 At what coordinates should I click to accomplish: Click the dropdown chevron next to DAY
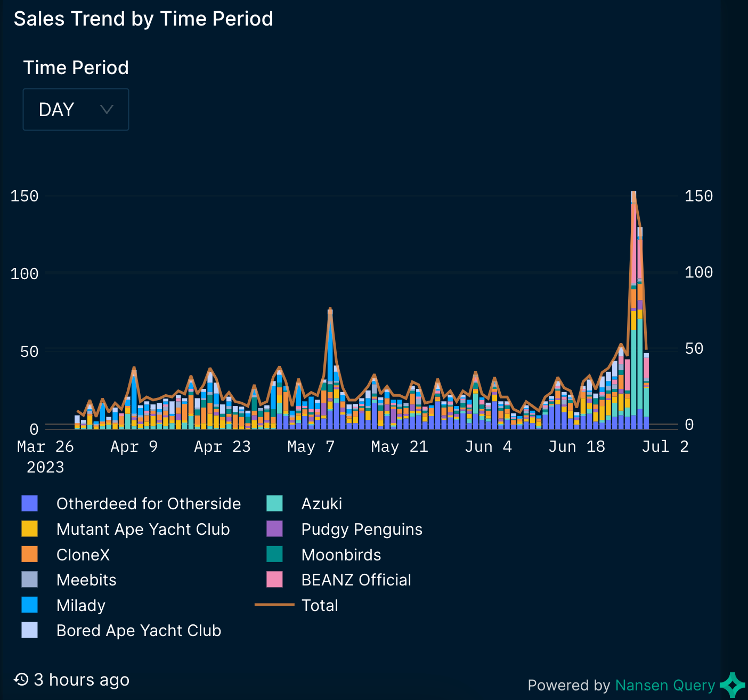(107, 110)
